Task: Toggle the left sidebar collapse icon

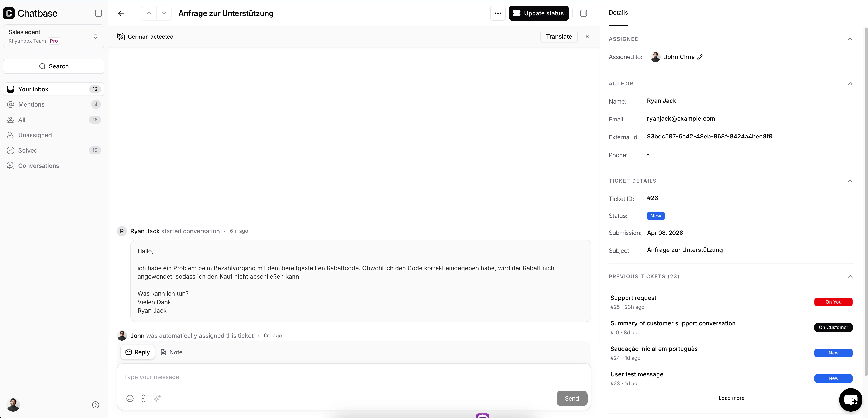Action: [98, 13]
